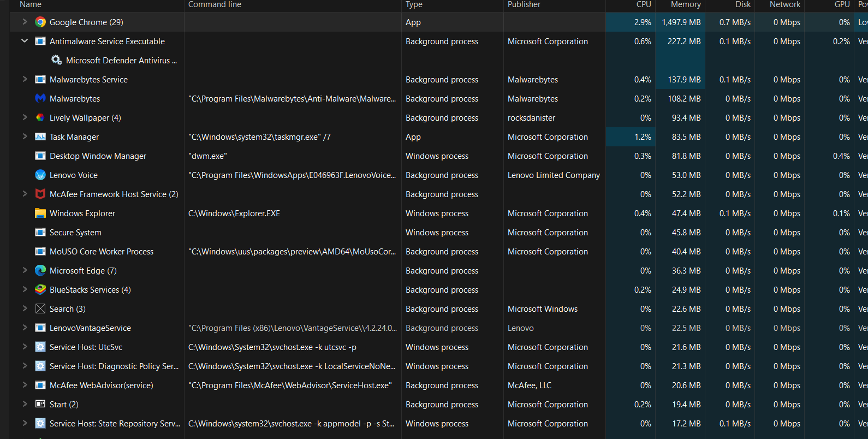Image resolution: width=868 pixels, height=439 pixels.
Task: Click Desktop Window Manager's 0.4% GPU value
Action: [841, 156]
